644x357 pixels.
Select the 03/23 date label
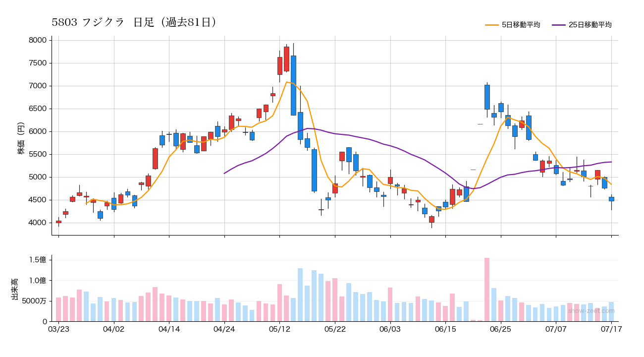pos(58,329)
